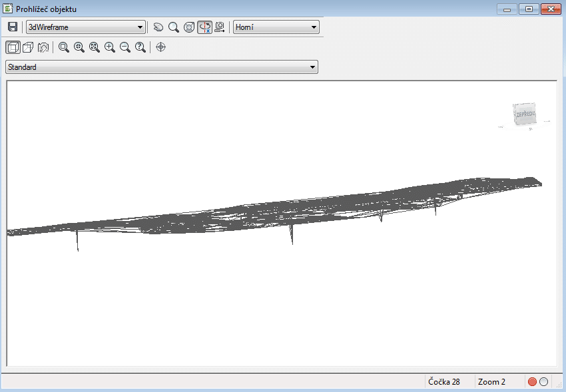Click the Prohlížeč objektu title bar icon
The height and width of the screenshot is (392, 566).
[8, 9]
